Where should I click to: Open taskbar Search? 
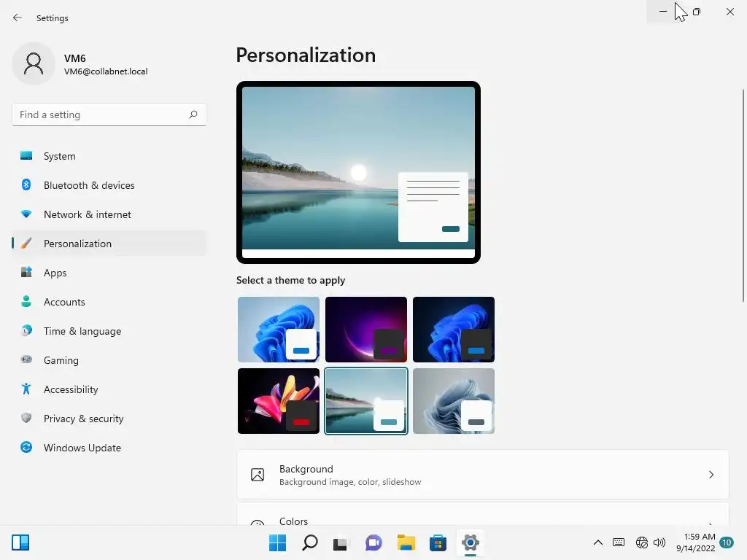[309, 542]
